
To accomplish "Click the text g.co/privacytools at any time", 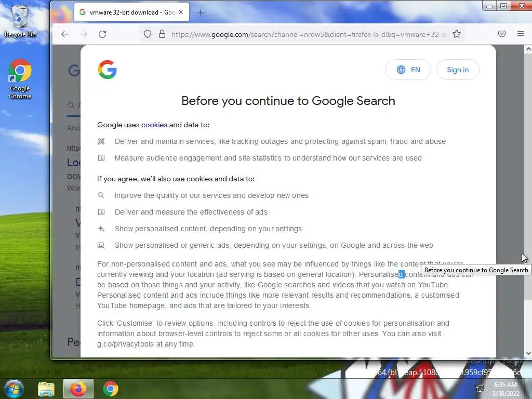I will click(x=146, y=344).
